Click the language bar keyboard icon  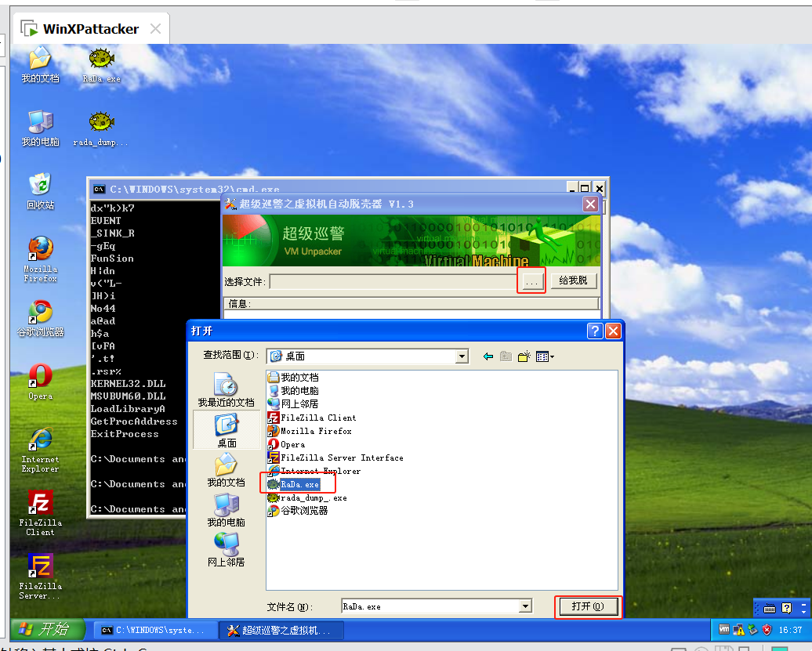(x=770, y=608)
